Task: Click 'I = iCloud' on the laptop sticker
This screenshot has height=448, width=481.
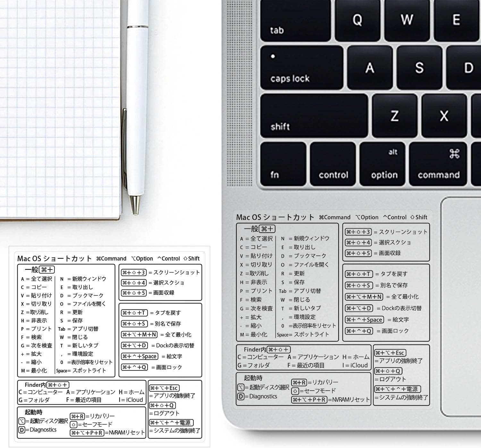Action: [355, 365]
